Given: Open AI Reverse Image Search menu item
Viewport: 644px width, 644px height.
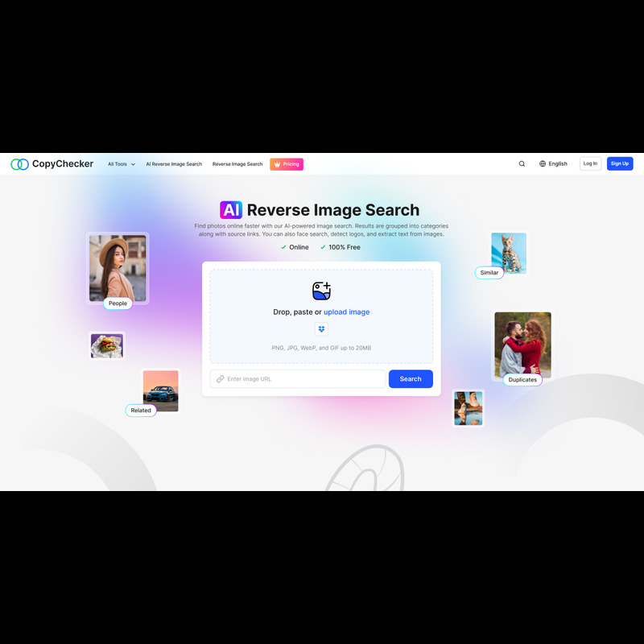Looking at the screenshot, I should click(x=174, y=164).
